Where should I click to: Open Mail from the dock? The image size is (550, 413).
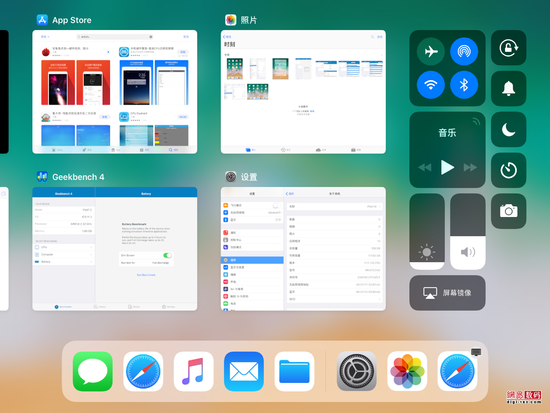point(244,371)
